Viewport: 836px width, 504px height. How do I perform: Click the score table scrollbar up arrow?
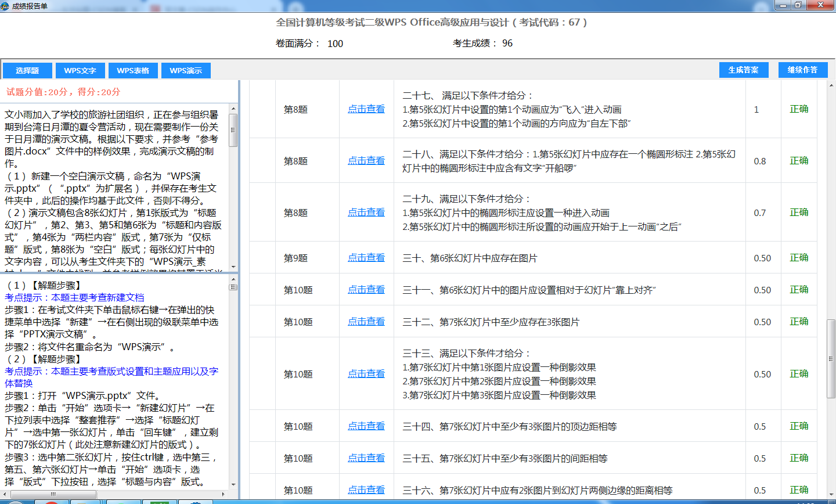[831, 85]
